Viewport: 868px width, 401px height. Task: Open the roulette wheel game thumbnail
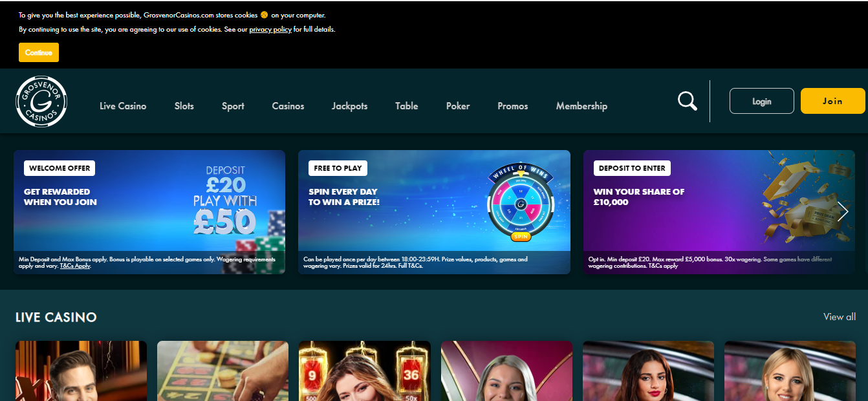pyautogui.click(x=222, y=371)
